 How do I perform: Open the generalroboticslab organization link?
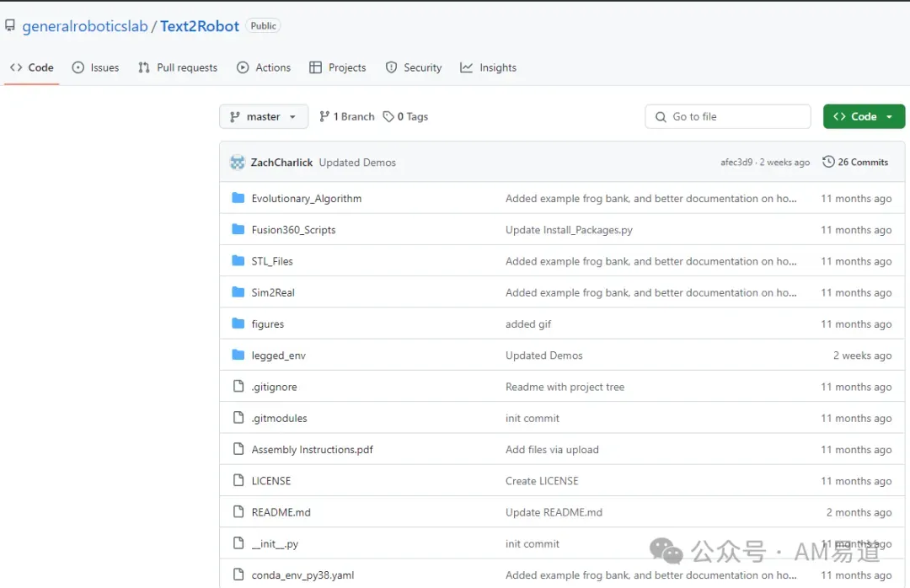pyautogui.click(x=85, y=26)
